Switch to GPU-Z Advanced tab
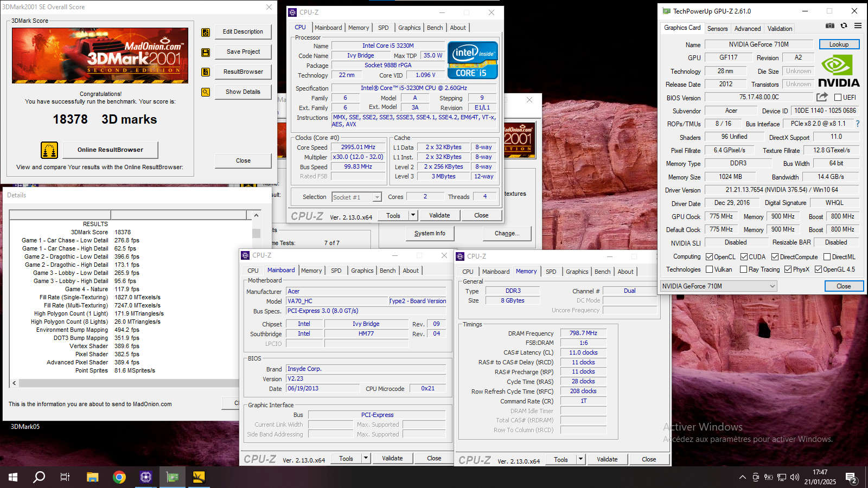The height and width of the screenshot is (488, 868). tap(748, 29)
